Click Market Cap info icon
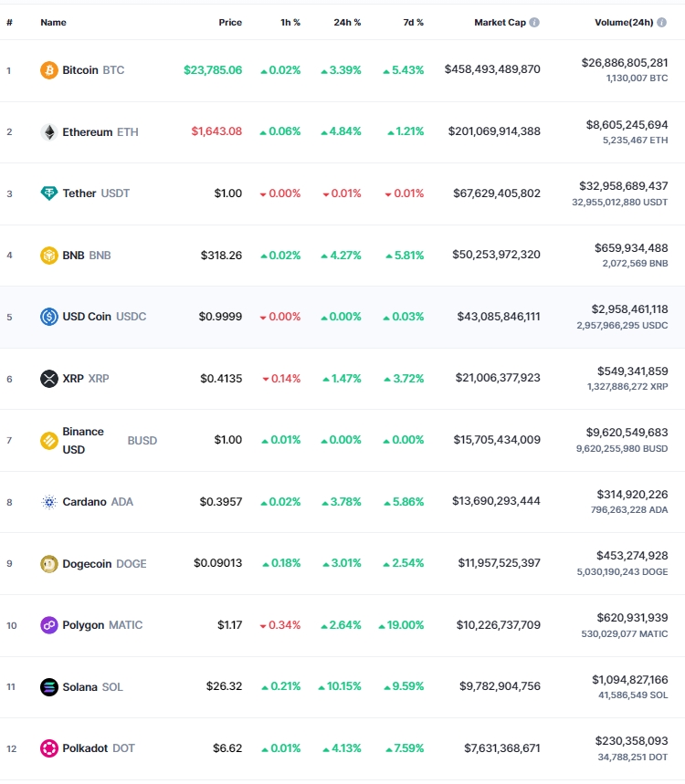The width and height of the screenshot is (685, 784). pyautogui.click(x=534, y=23)
